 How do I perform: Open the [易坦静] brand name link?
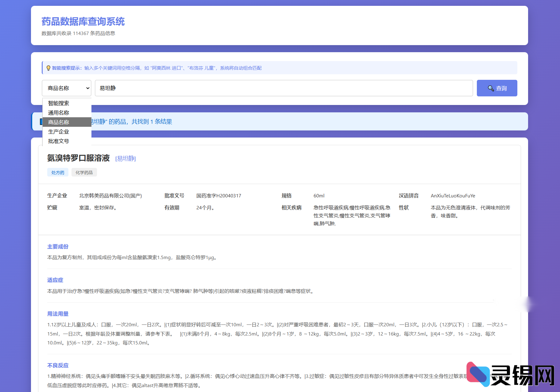click(x=125, y=159)
